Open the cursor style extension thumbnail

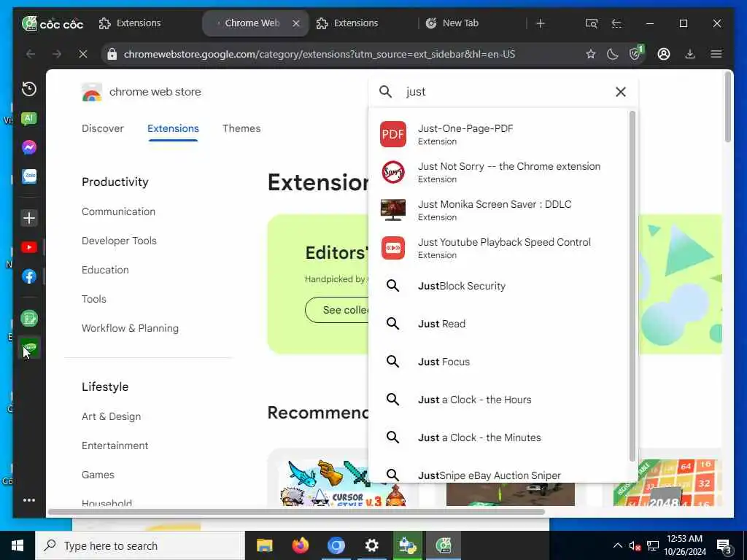point(343,482)
